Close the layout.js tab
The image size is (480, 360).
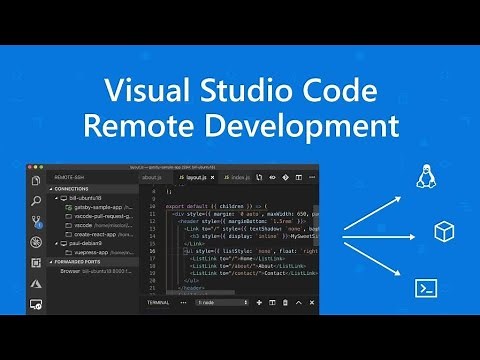212,178
